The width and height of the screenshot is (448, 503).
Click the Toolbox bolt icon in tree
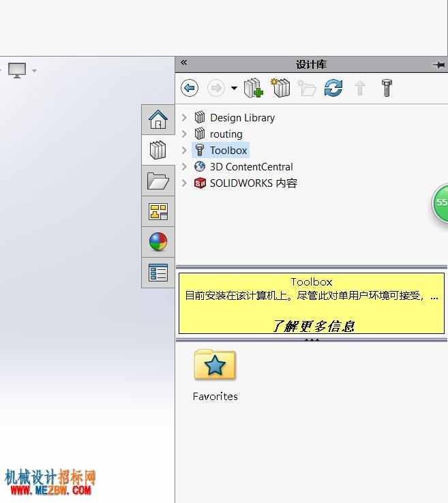(x=200, y=150)
